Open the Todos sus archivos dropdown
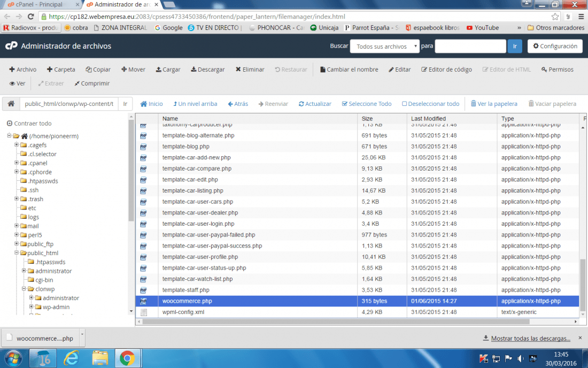The image size is (588, 368). [385, 46]
